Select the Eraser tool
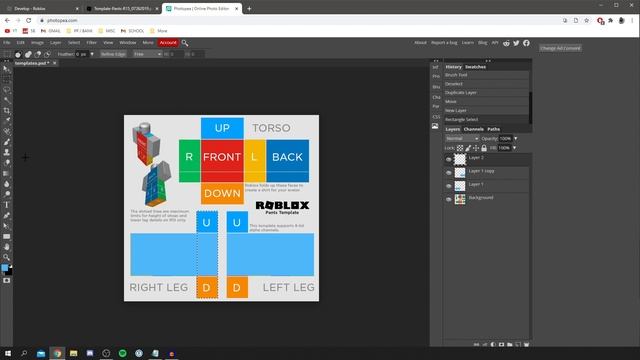The width and height of the screenshot is (640, 360). pos(7,163)
